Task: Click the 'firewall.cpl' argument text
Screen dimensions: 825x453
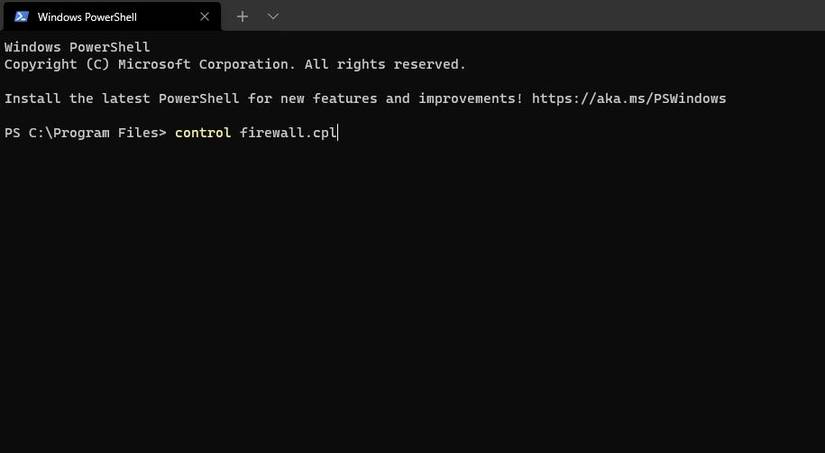Action: pyautogui.click(x=288, y=133)
